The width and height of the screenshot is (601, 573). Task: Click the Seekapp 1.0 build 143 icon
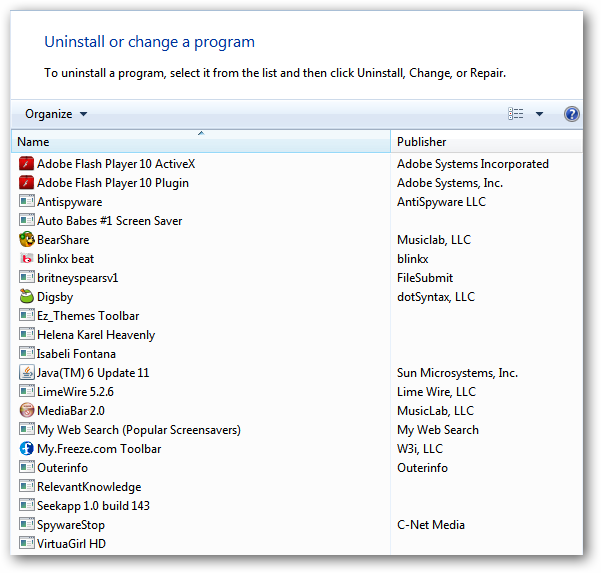26,505
